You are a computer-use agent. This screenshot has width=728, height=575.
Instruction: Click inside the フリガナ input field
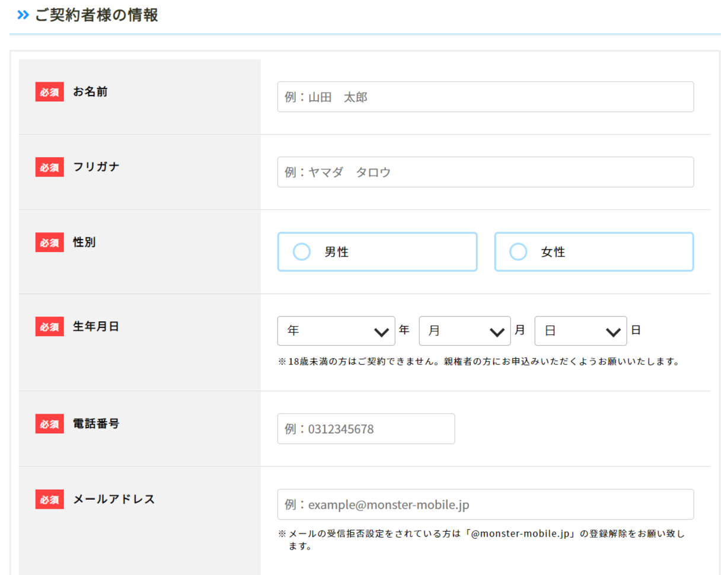pyautogui.click(x=485, y=172)
